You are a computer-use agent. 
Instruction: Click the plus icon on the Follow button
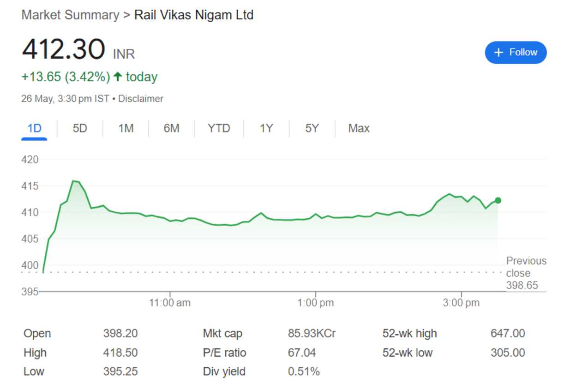(498, 53)
